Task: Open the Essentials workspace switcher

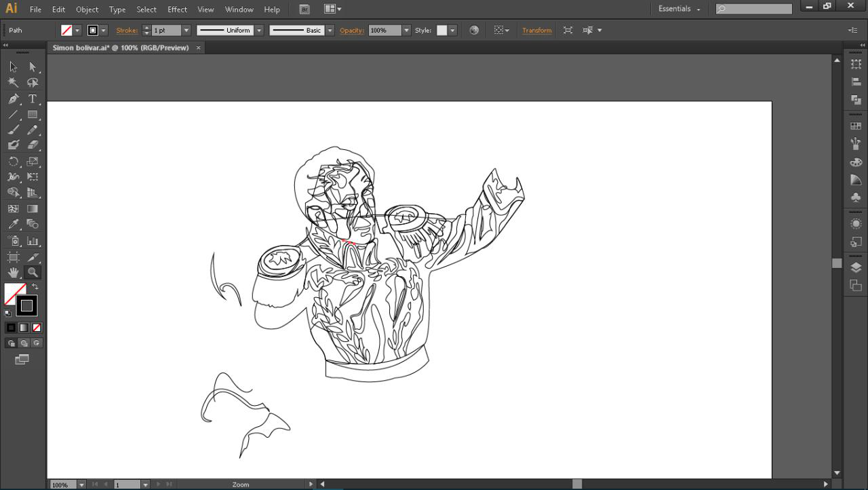Action: coord(679,9)
